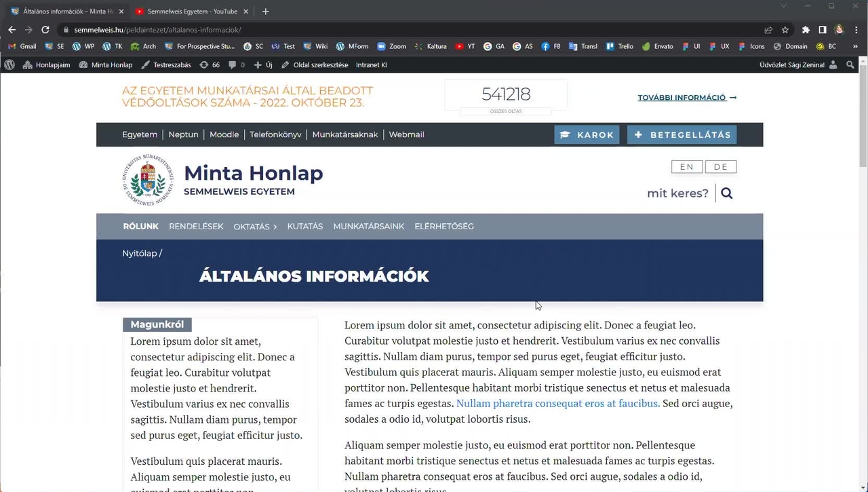Open the Wiki bookmark
Image resolution: width=868 pixels, height=492 pixels.
click(x=315, y=47)
